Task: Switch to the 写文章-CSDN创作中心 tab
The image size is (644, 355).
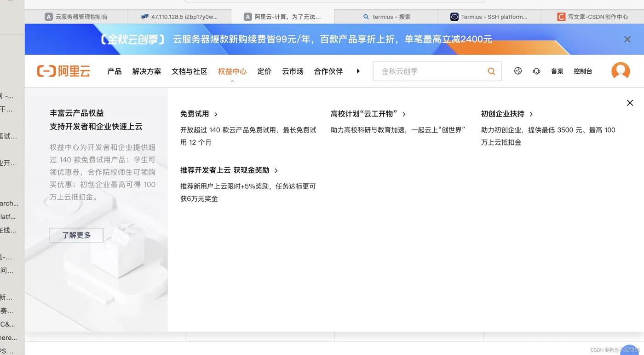Action: 592,17
